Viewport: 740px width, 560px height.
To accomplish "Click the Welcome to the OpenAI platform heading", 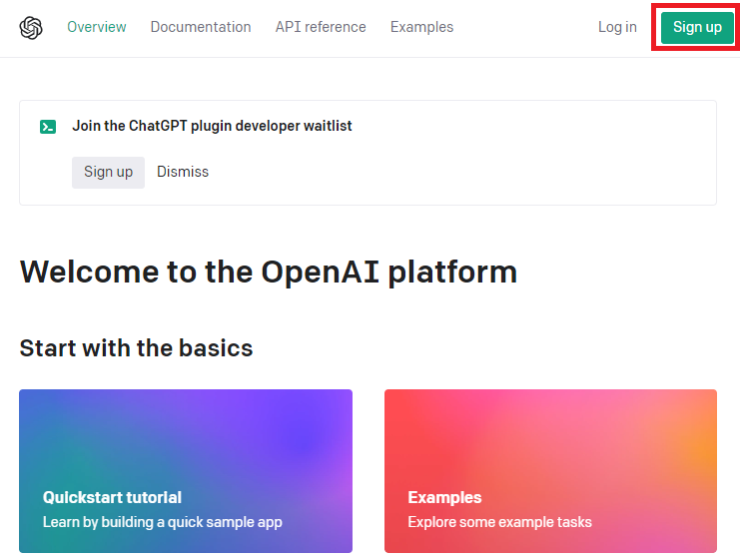I will coord(269,272).
